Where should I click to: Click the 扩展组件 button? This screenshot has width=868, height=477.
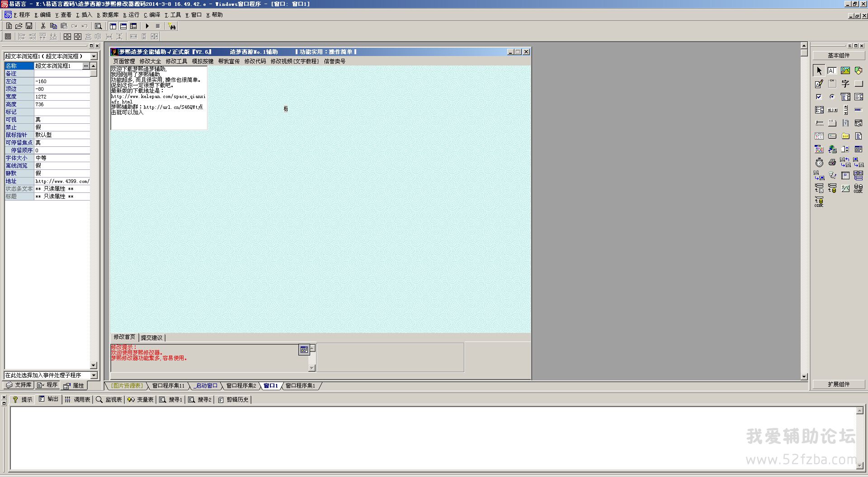838,384
